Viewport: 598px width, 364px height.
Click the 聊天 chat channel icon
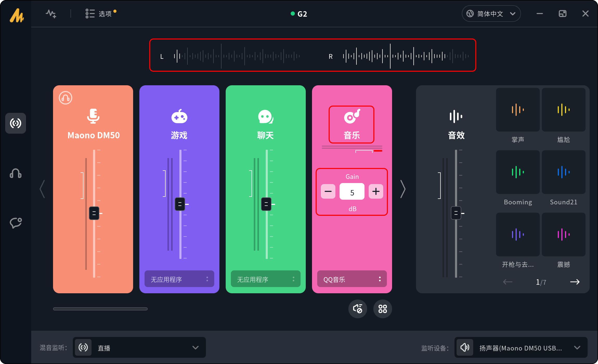[x=265, y=116]
